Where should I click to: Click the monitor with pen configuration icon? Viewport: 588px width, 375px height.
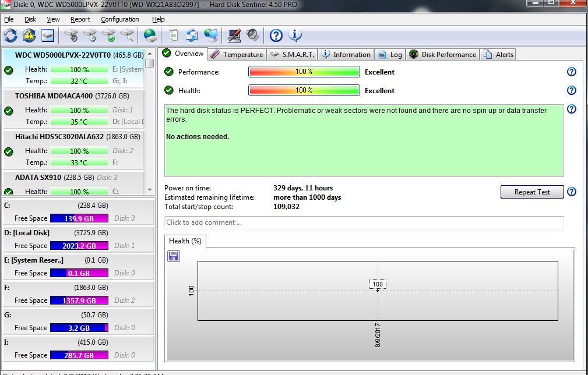(234, 36)
